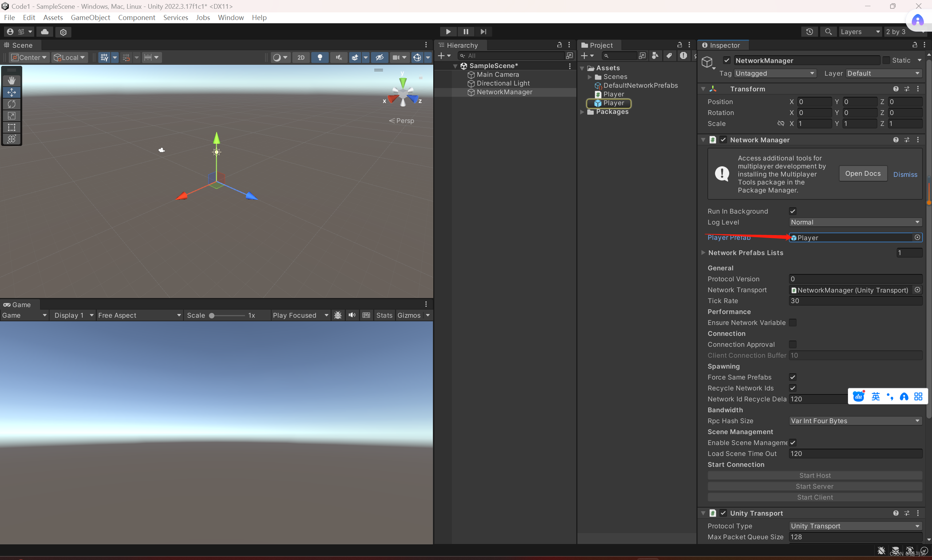Enable Connection Approval checkbox
Screen dimensions: 932x560
(x=793, y=344)
